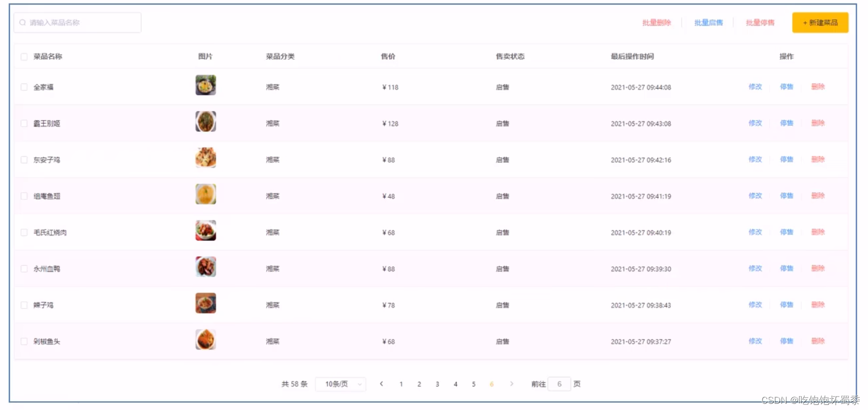The height and width of the screenshot is (410, 868).
Task: Click 停售 for 霸王别姬 row
Action: tap(787, 123)
